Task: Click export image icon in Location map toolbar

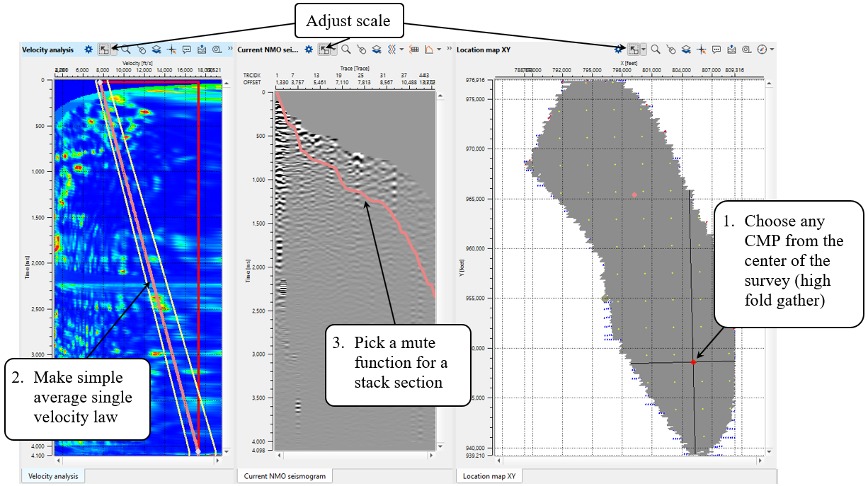Action: pyautogui.click(x=731, y=50)
